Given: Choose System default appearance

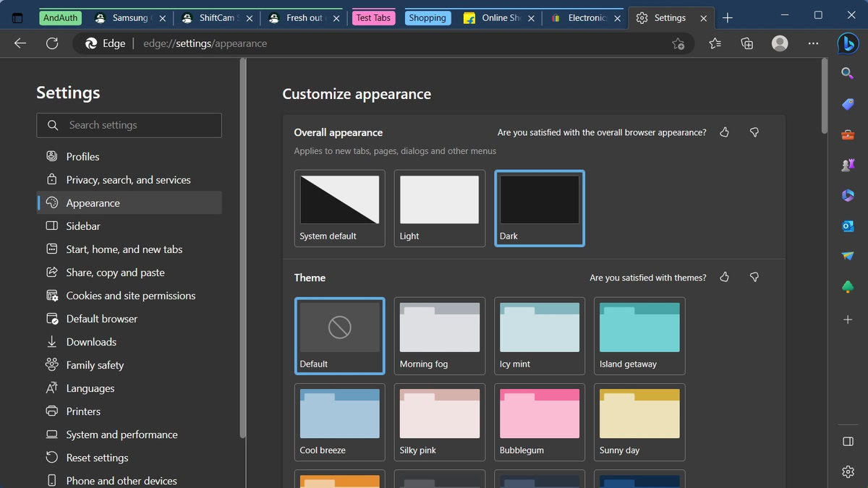Looking at the screenshot, I should [339, 208].
